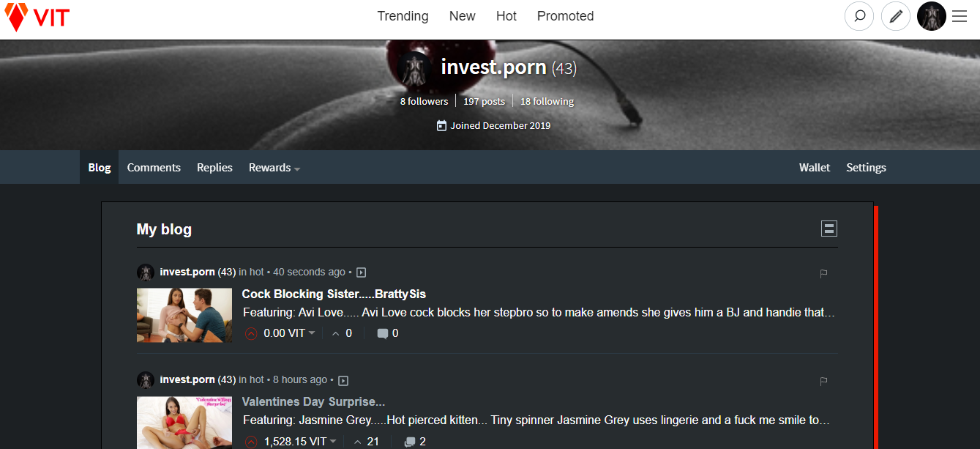Open hot tag on 40 seconds ago post
This screenshot has height=449, width=980.
(257, 272)
